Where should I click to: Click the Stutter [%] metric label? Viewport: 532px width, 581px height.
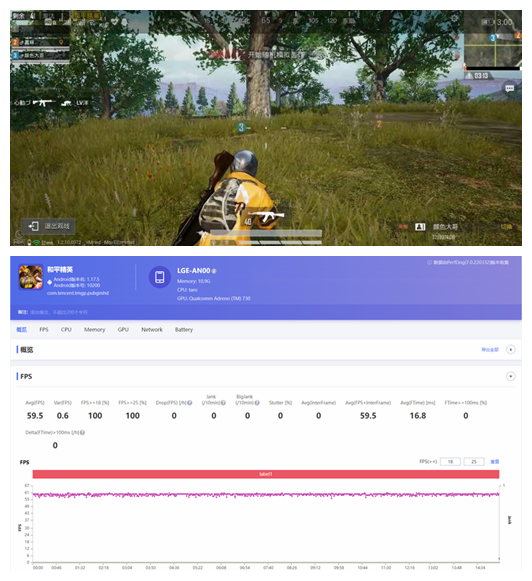coord(280,403)
